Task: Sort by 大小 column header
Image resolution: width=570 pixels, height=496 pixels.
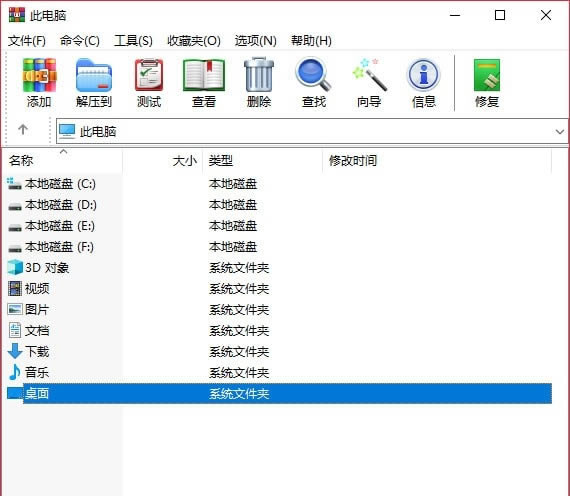Action: click(x=162, y=160)
